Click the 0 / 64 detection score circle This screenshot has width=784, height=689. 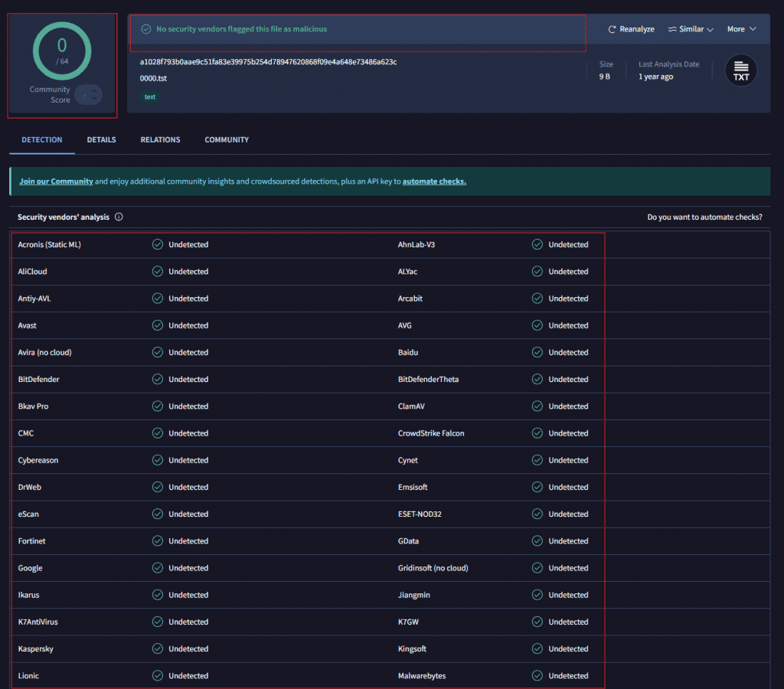[62, 51]
